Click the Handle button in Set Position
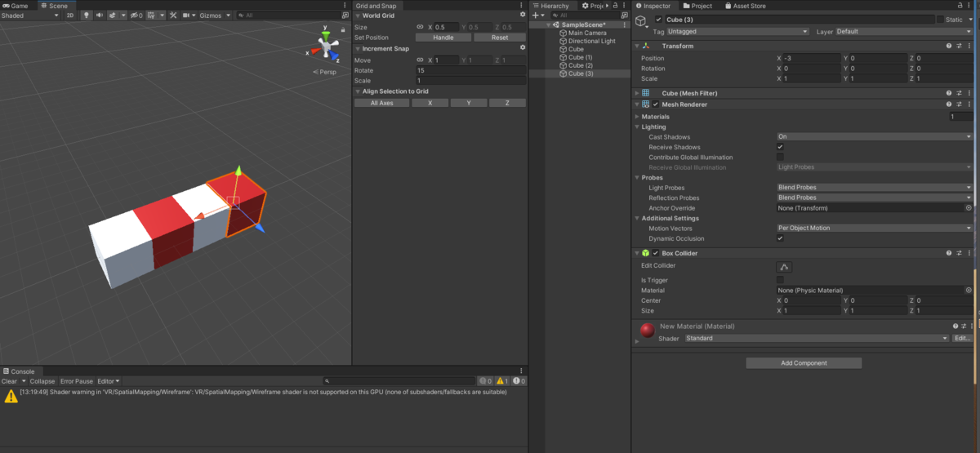 [x=443, y=38]
